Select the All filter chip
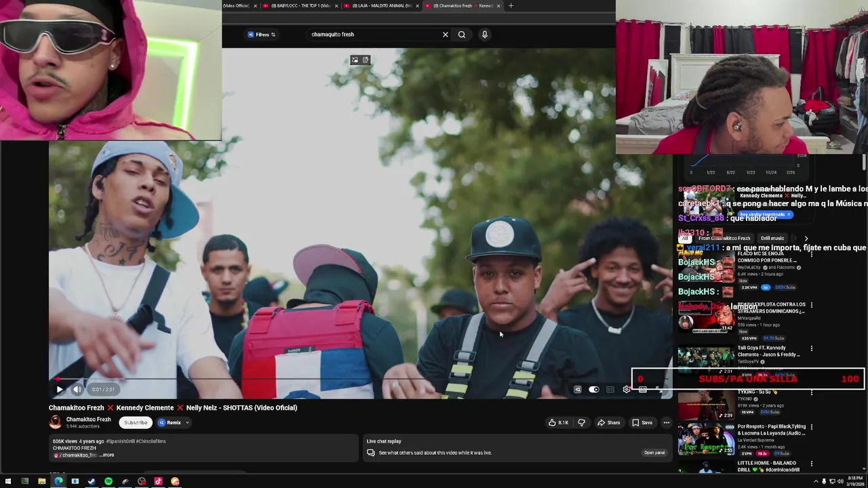The width and height of the screenshot is (868, 488). coord(685,239)
